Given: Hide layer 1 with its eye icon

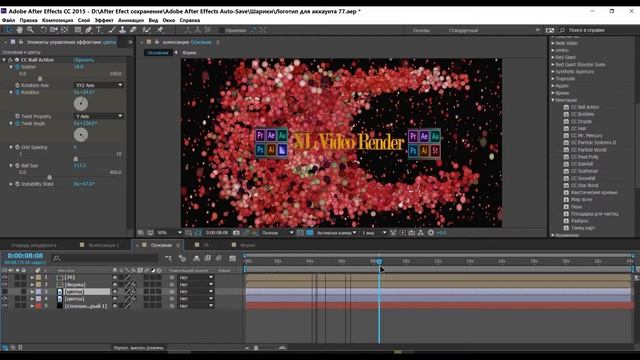Looking at the screenshot, I should tap(5, 278).
